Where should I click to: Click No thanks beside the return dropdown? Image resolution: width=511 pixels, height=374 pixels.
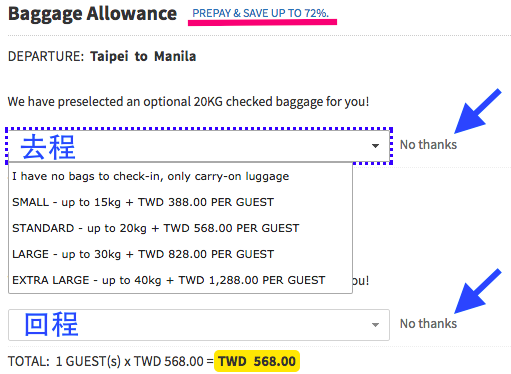pos(428,324)
